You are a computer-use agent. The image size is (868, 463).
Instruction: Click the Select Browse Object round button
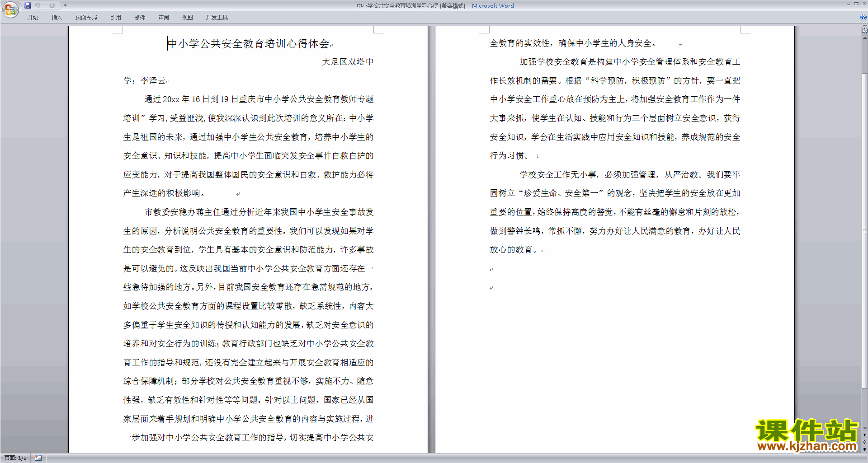coord(864,442)
